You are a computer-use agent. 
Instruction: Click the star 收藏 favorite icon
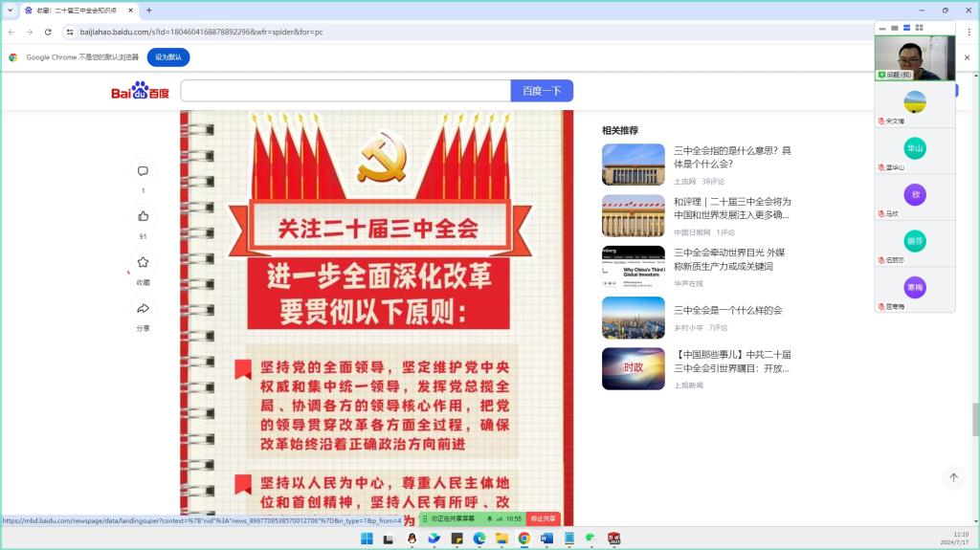click(143, 262)
